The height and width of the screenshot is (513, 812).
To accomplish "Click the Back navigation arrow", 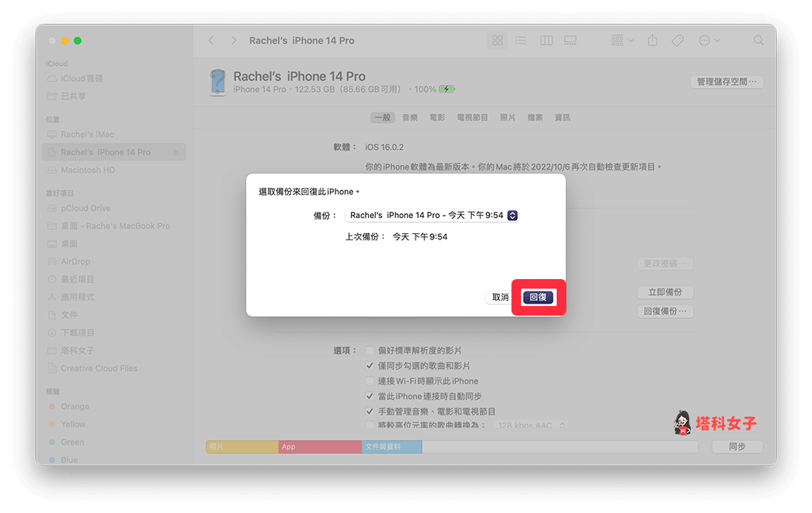I will click(211, 40).
